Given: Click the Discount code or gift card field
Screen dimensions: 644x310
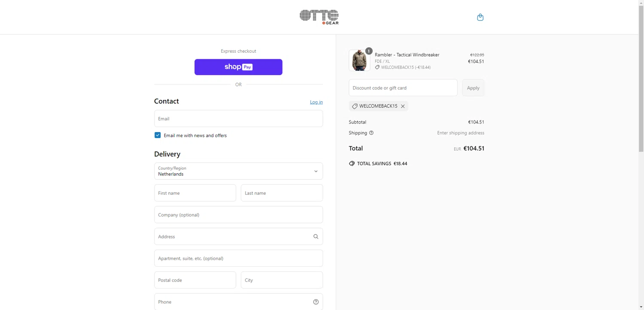Looking at the screenshot, I should tap(403, 88).
